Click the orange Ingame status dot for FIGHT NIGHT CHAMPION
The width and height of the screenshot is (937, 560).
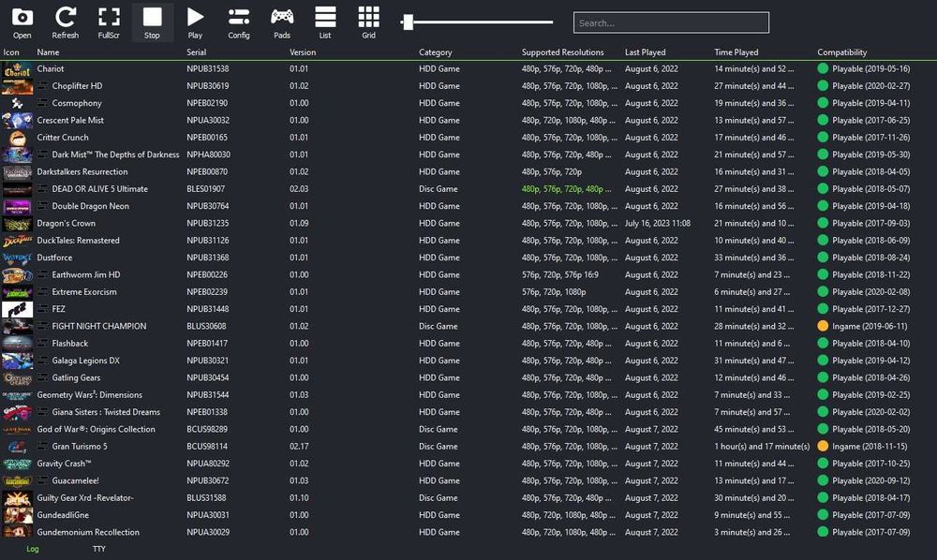click(x=823, y=326)
